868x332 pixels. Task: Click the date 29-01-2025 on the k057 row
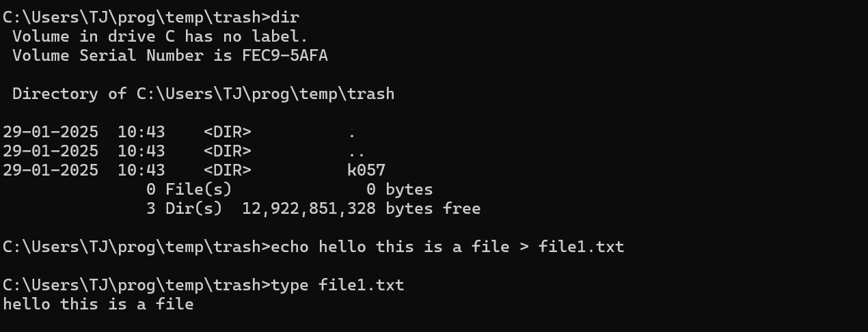coord(51,170)
